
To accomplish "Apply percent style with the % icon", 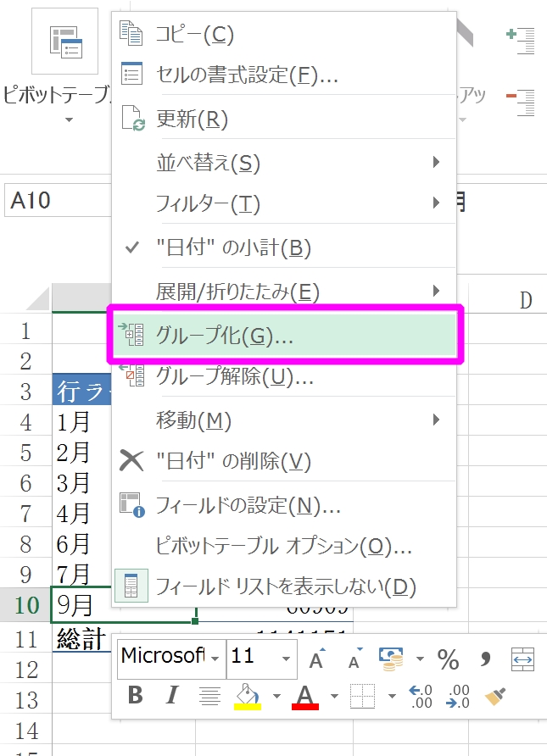I will (448, 658).
